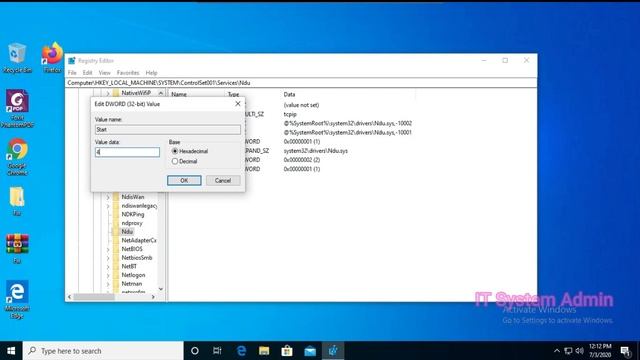The height and width of the screenshot is (360, 640).
Task: Select the Ndu key in tree
Action: click(x=127, y=231)
